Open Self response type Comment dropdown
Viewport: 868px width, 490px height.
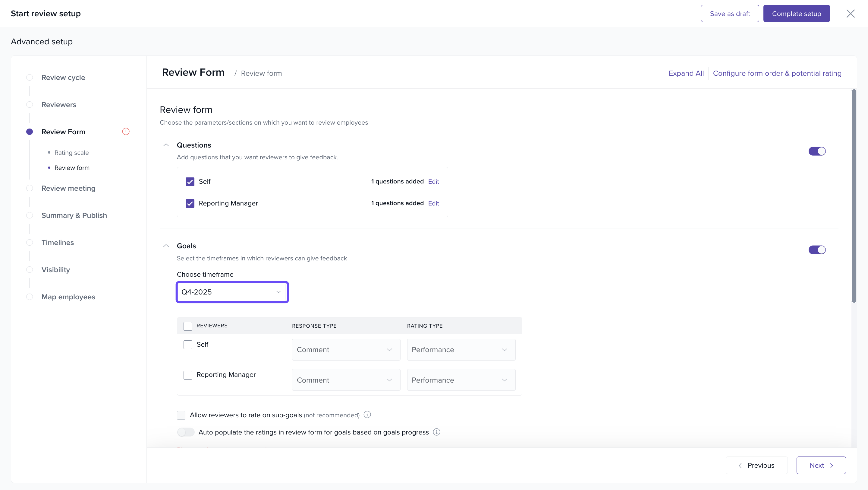point(346,350)
